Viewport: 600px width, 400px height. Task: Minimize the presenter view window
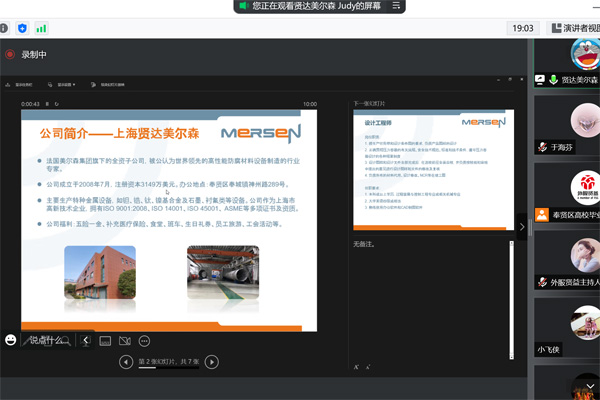coord(498,80)
